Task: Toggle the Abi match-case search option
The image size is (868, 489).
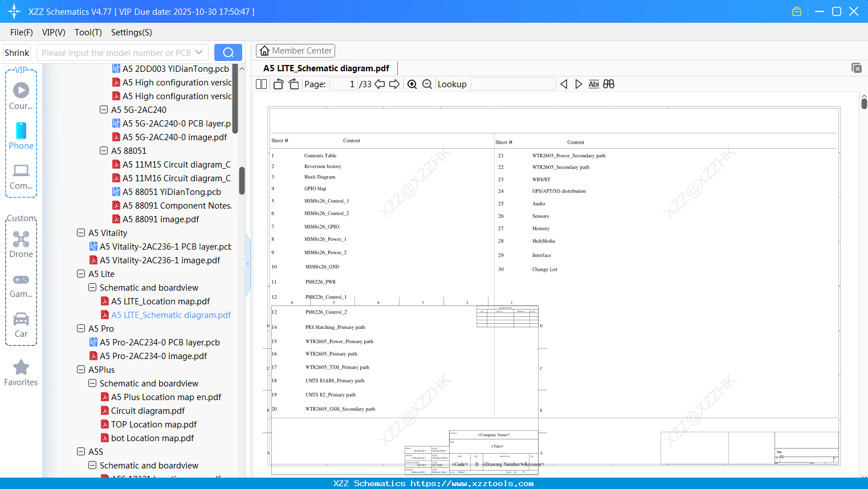Action: pos(593,84)
